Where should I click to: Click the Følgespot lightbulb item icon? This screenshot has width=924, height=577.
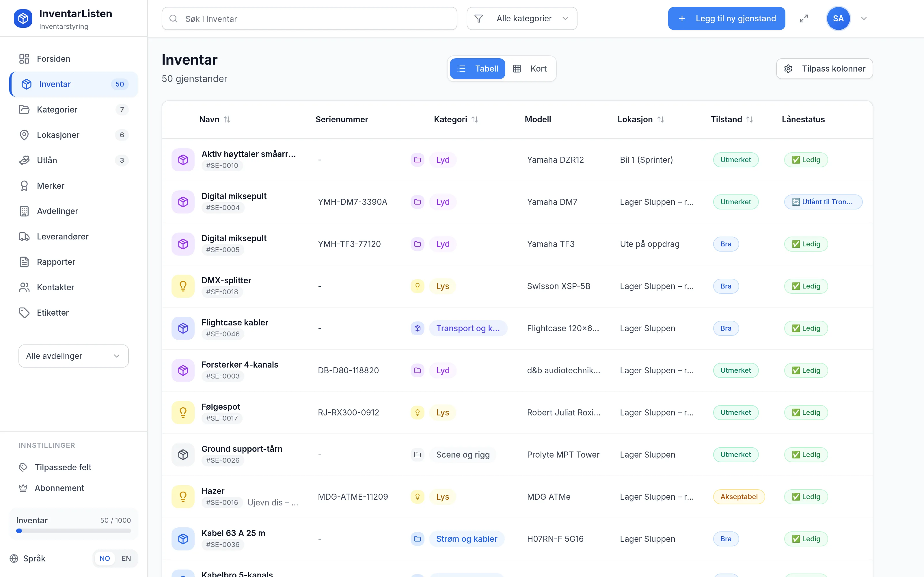pyautogui.click(x=183, y=413)
